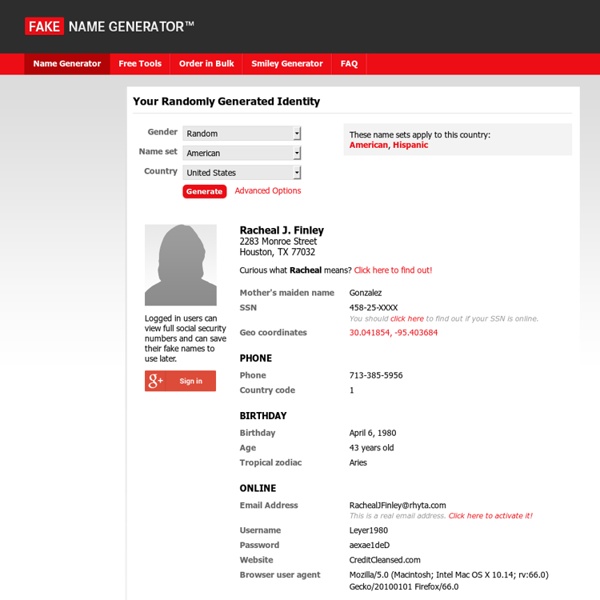Go to the Free Tools menu
This screenshot has width=600, height=600.
(140, 64)
